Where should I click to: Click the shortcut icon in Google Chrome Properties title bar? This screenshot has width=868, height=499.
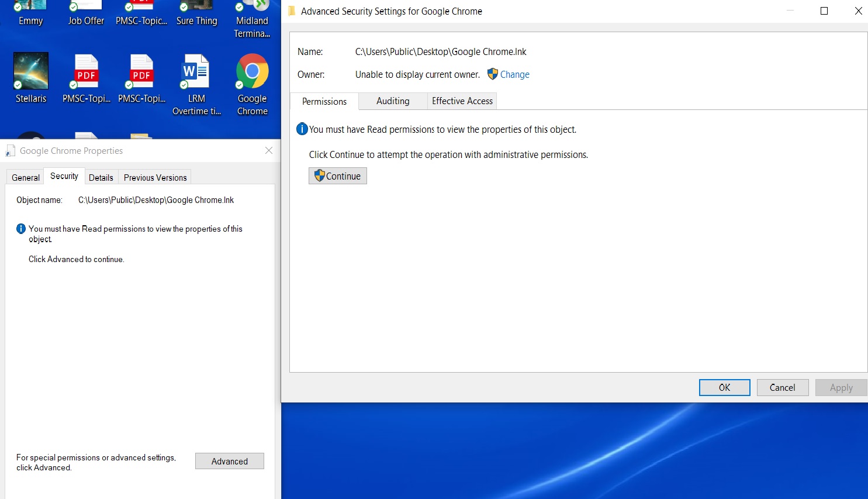pyautogui.click(x=11, y=151)
